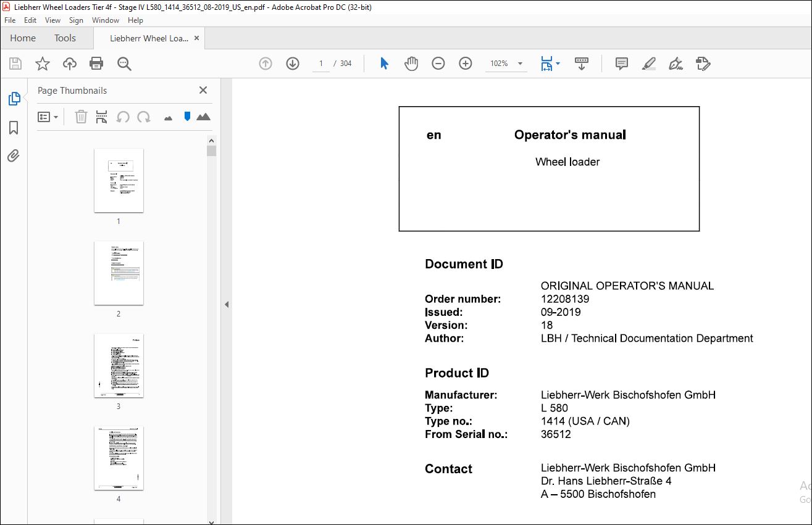Go to previous page arrow
Screen dimensions: 812x525
266,64
